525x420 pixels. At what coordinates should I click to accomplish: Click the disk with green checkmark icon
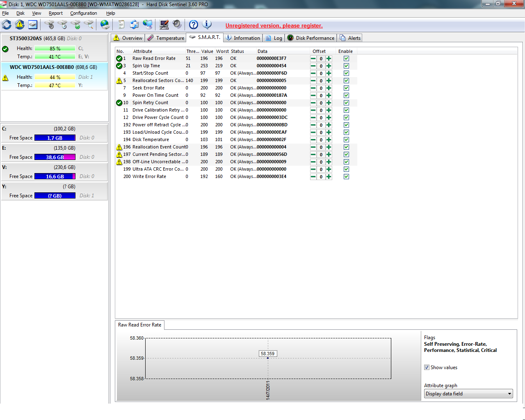click(75, 25)
